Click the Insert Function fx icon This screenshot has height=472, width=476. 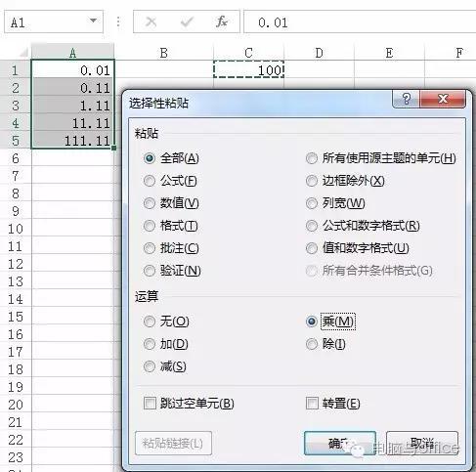pos(222,21)
